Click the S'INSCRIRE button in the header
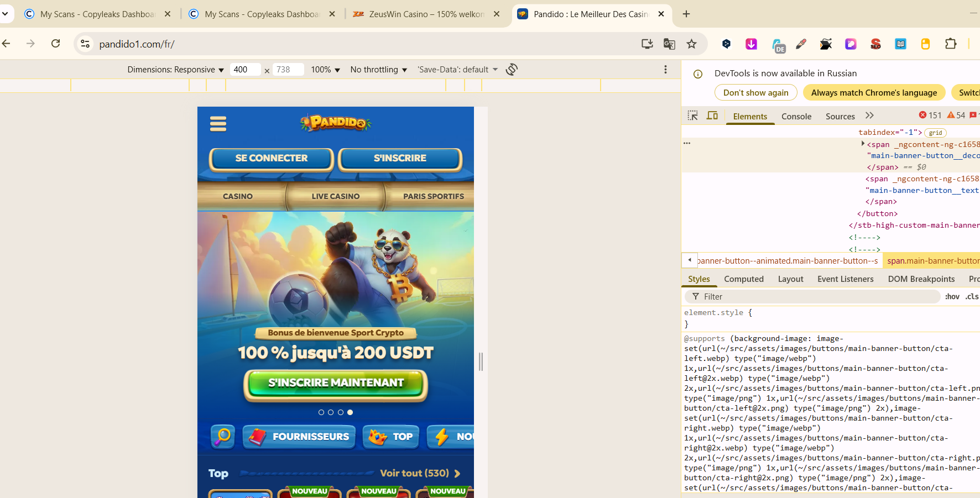The image size is (980, 498). (400, 159)
